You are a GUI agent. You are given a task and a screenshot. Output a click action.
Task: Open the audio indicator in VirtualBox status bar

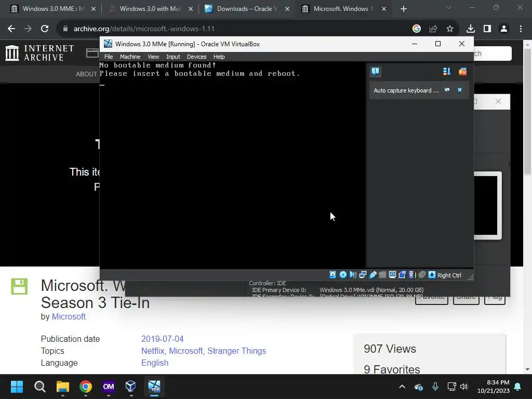(353, 275)
